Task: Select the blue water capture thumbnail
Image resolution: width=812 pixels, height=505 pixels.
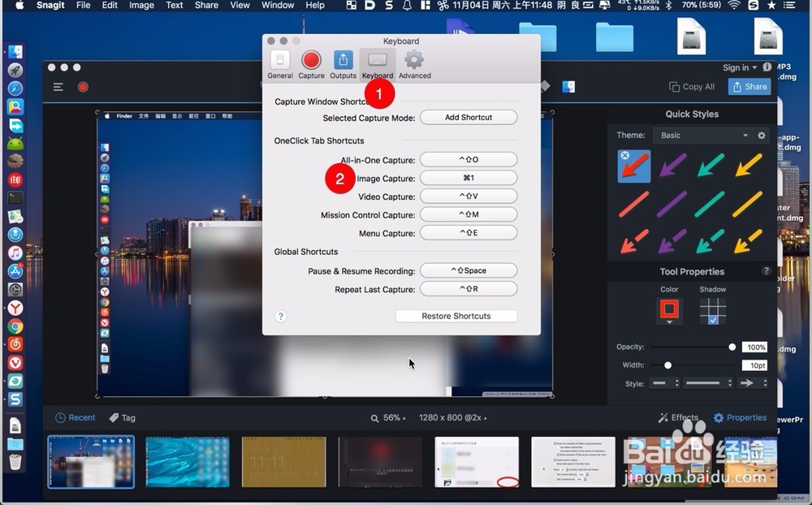Action: (188, 462)
